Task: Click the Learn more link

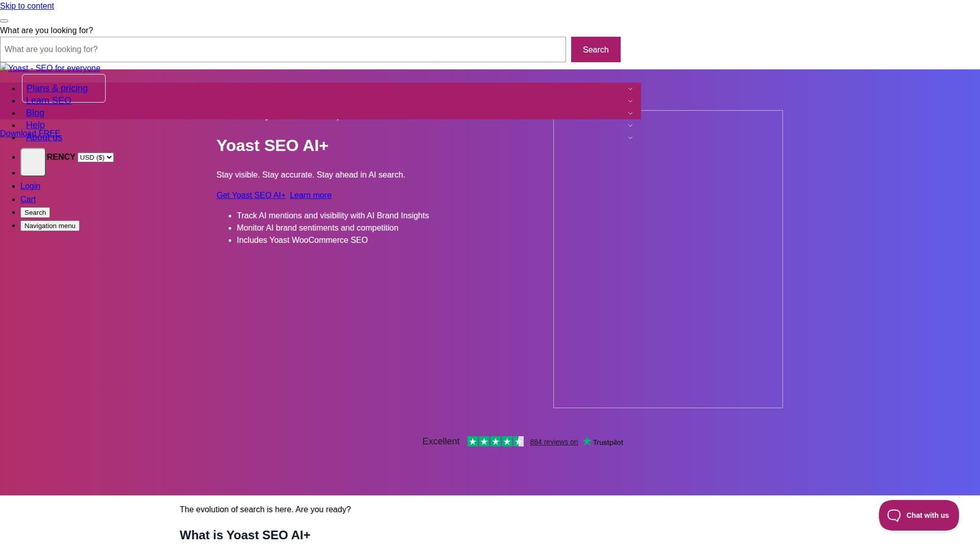Action: pyautogui.click(x=310, y=195)
